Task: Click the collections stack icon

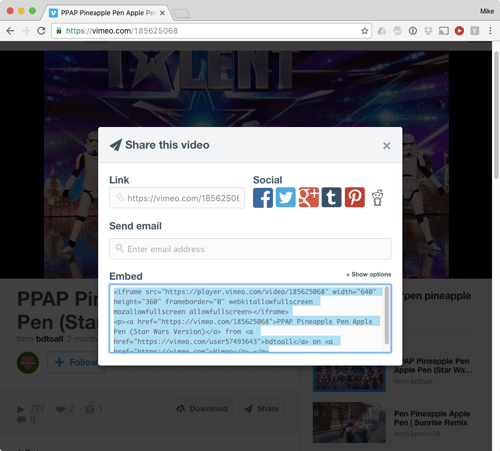Action: point(90,409)
